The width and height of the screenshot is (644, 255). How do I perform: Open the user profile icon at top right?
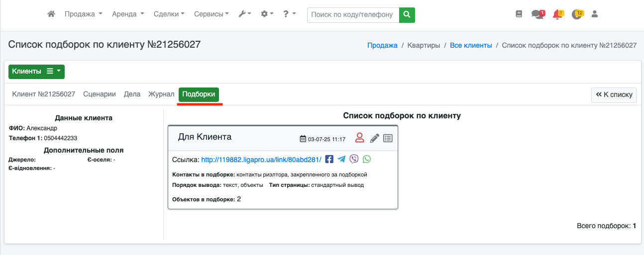pos(594,14)
